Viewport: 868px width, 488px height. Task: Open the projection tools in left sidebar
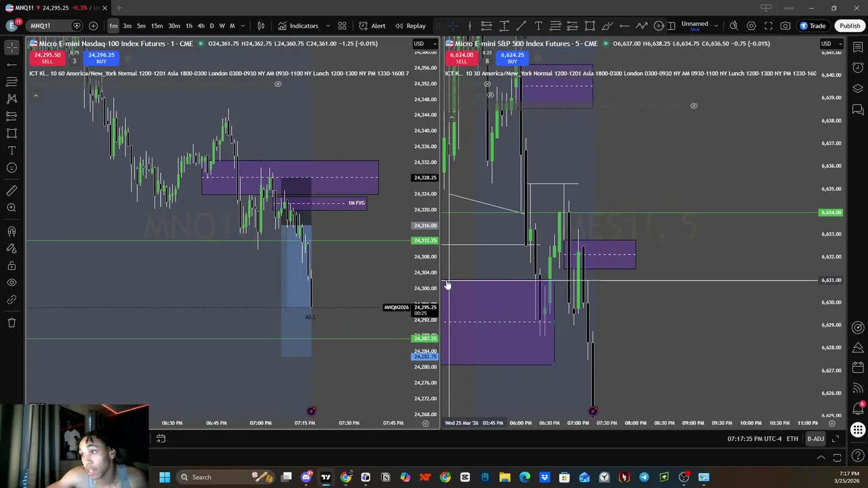point(12,116)
